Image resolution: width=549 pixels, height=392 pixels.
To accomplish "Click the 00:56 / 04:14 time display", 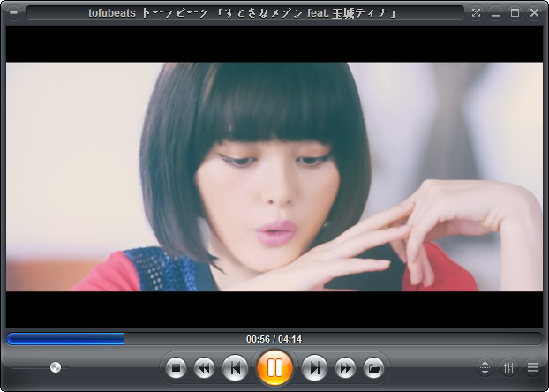I will pos(274,339).
